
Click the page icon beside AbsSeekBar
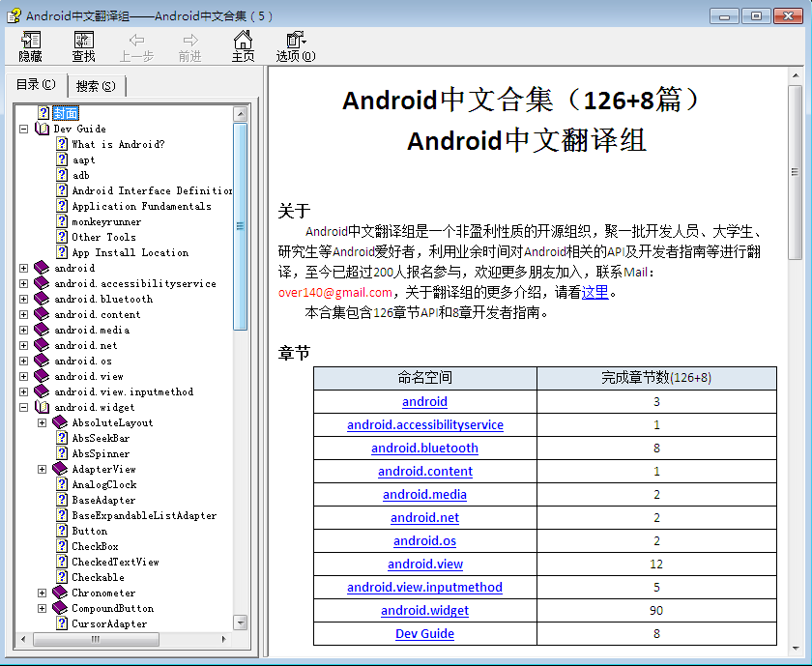62,438
